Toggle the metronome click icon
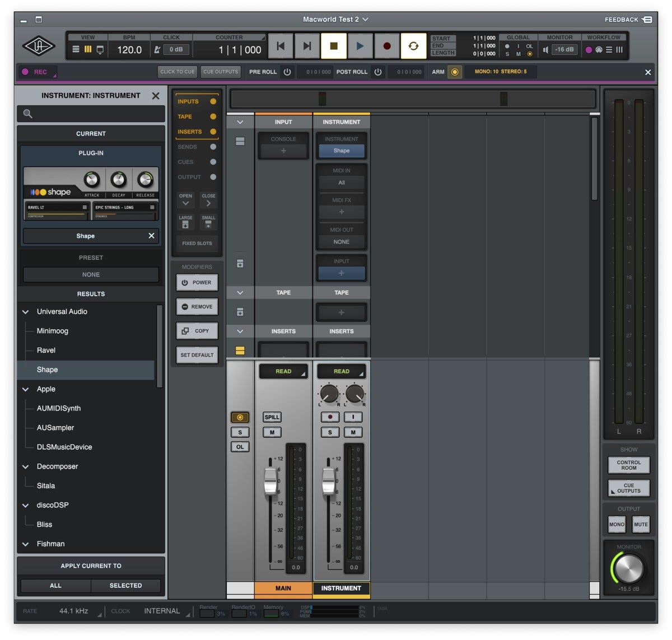 click(157, 49)
